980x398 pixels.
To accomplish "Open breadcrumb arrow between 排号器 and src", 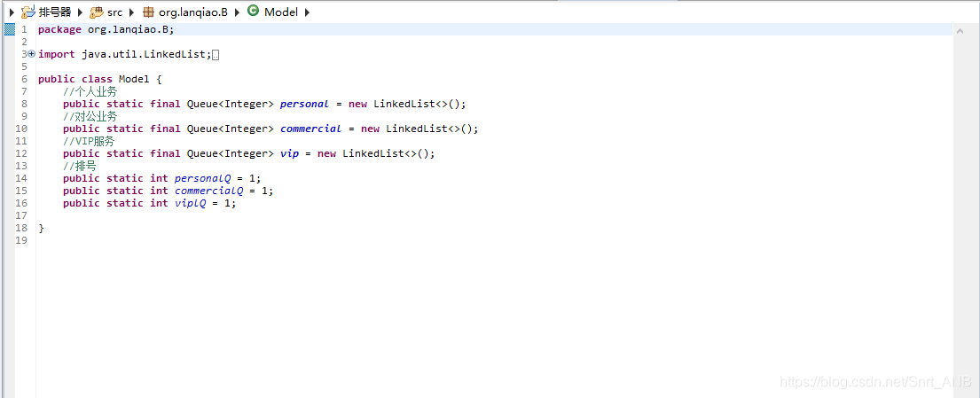I will click(x=81, y=12).
